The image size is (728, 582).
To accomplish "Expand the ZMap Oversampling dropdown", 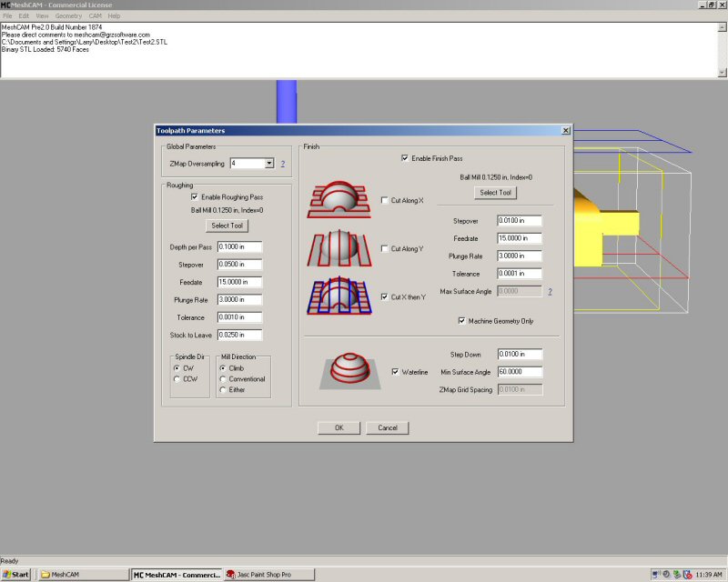I will 269,164.
